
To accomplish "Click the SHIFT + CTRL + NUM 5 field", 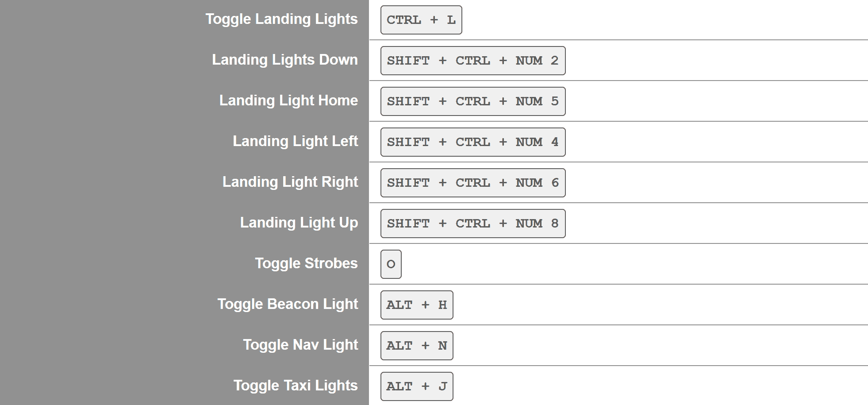I will pyautogui.click(x=472, y=101).
